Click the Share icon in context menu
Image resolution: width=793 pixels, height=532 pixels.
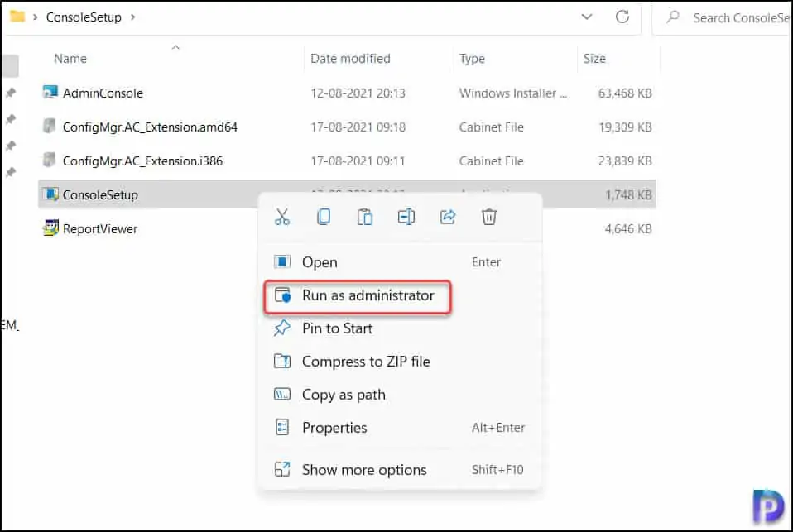pyautogui.click(x=448, y=217)
